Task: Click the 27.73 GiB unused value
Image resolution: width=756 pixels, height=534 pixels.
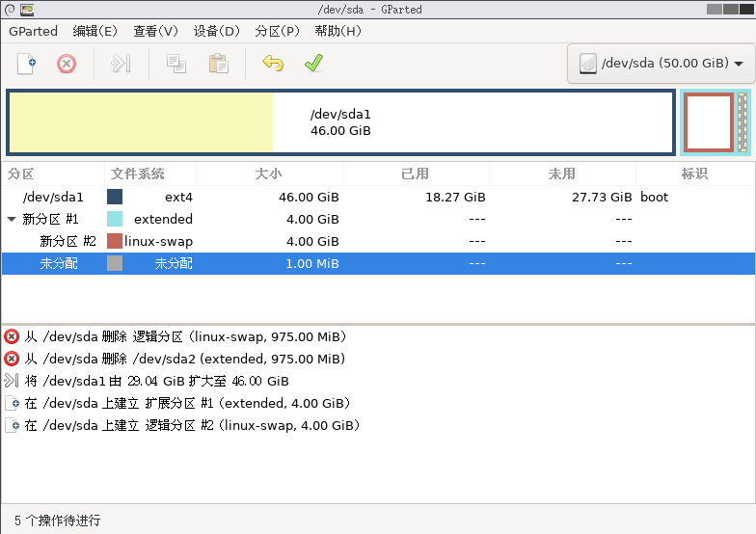Action: (x=602, y=197)
